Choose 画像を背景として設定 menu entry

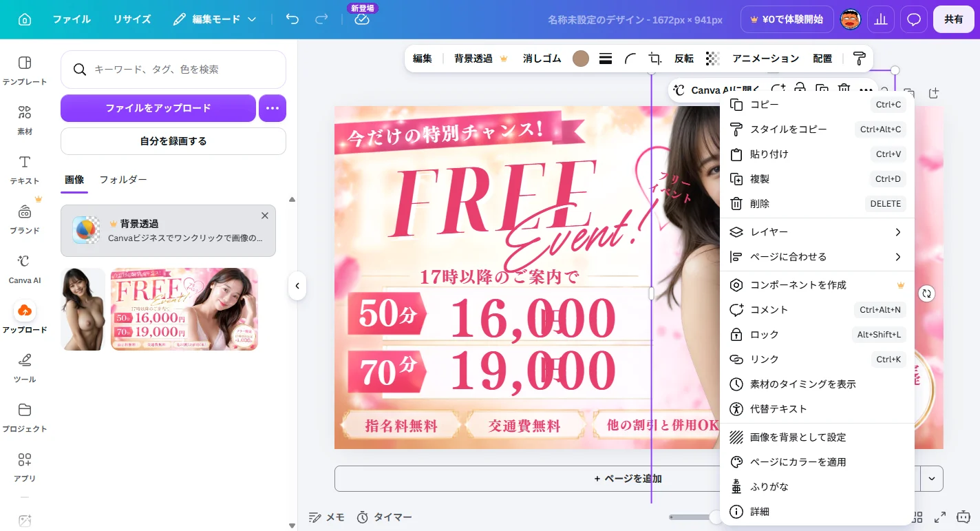(817, 437)
